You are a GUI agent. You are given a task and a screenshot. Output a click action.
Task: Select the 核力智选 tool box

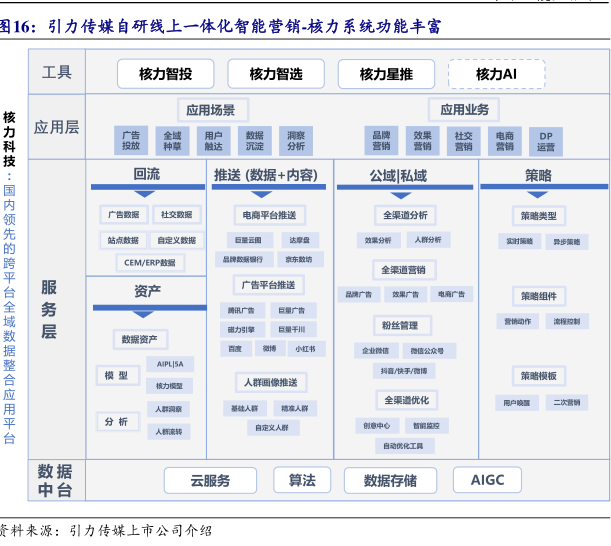pos(276,74)
